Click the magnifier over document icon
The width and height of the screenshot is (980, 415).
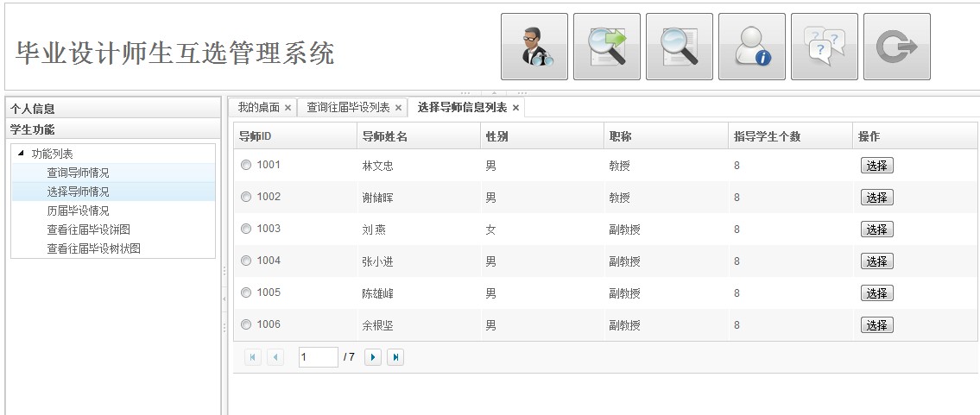click(x=680, y=47)
